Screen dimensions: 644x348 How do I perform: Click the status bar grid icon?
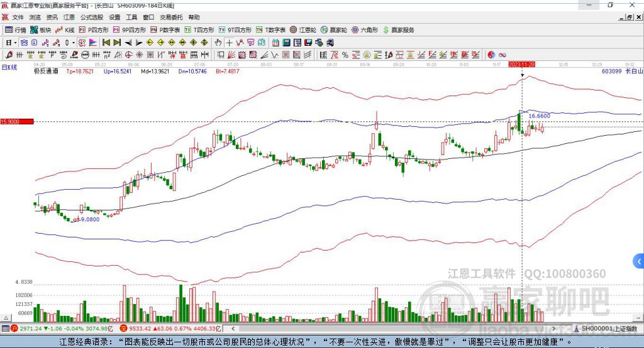(x=5, y=329)
